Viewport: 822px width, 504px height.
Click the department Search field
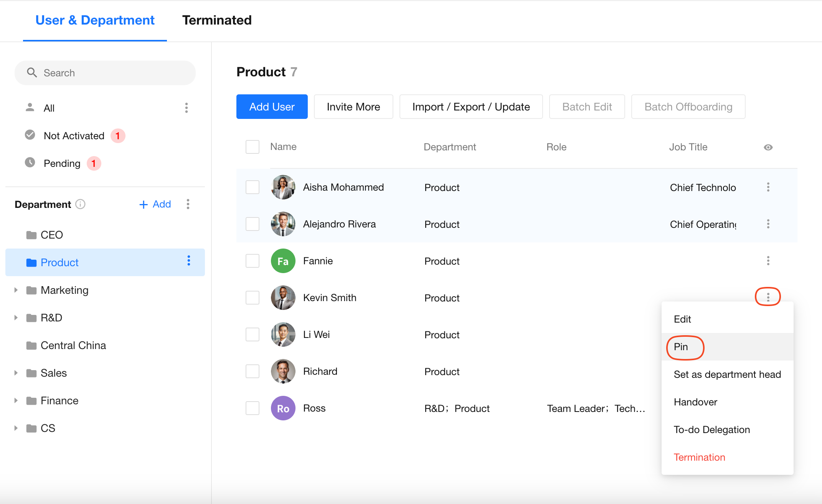[x=105, y=73]
